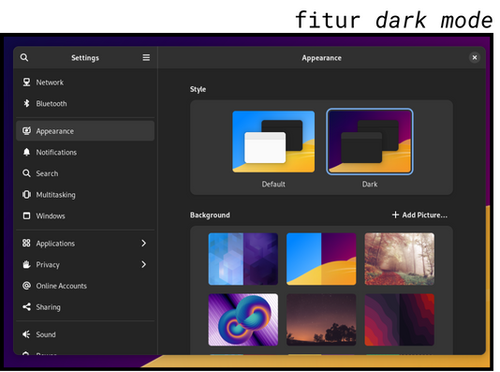500x372 pixels.
Task: Click the Notifications bell icon
Action: point(26,152)
